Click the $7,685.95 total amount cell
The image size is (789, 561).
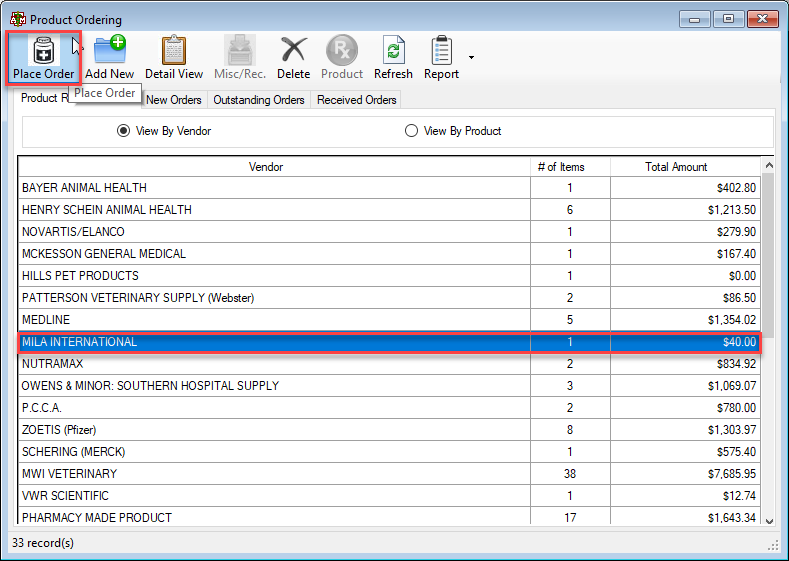coord(685,474)
